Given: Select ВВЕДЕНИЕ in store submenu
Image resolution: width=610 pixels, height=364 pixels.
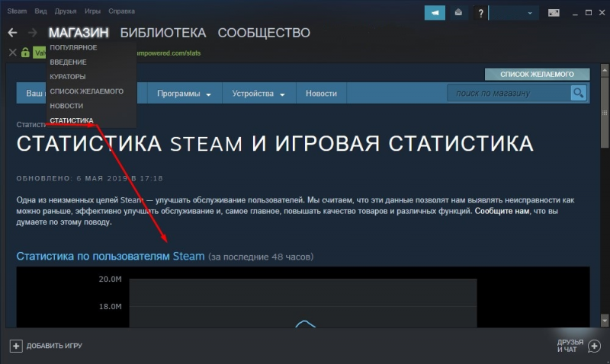Looking at the screenshot, I should pos(68,62).
